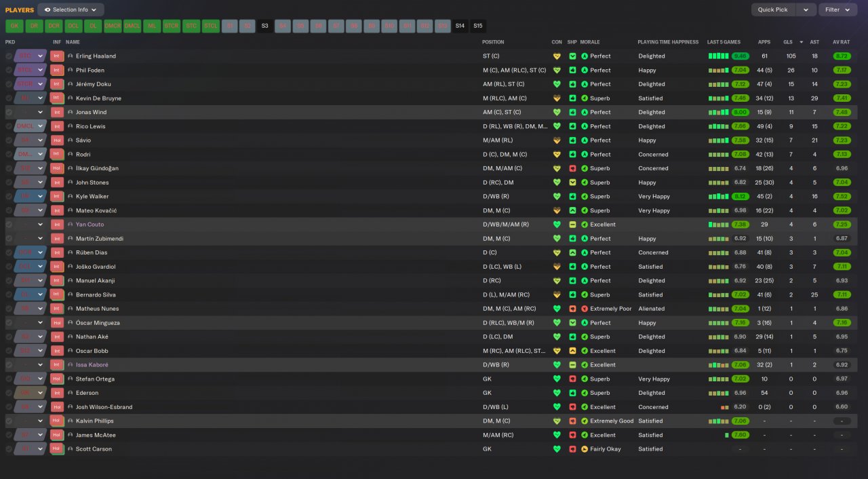Expand the arrow next to Quick Pick
Image resolution: width=868 pixels, height=479 pixels.
pyautogui.click(x=806, y=9)
